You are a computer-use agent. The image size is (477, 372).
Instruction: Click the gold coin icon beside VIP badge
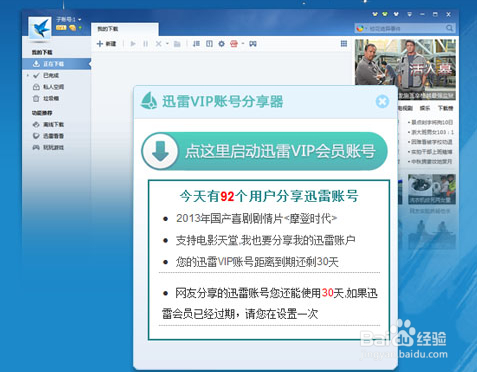[x=72, y=28]
